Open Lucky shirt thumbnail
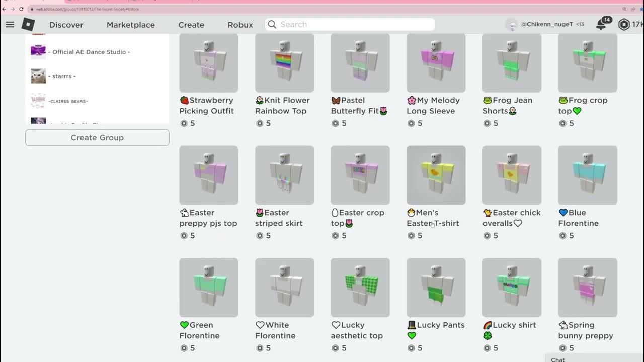644x362 pixels. [x=512, y=288]
